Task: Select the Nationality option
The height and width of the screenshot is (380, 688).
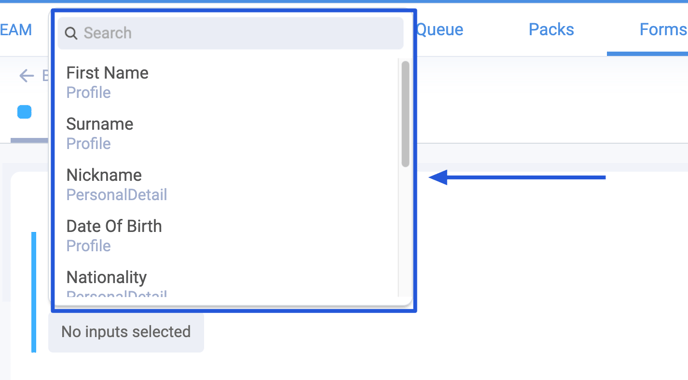Action: (226, 283)
